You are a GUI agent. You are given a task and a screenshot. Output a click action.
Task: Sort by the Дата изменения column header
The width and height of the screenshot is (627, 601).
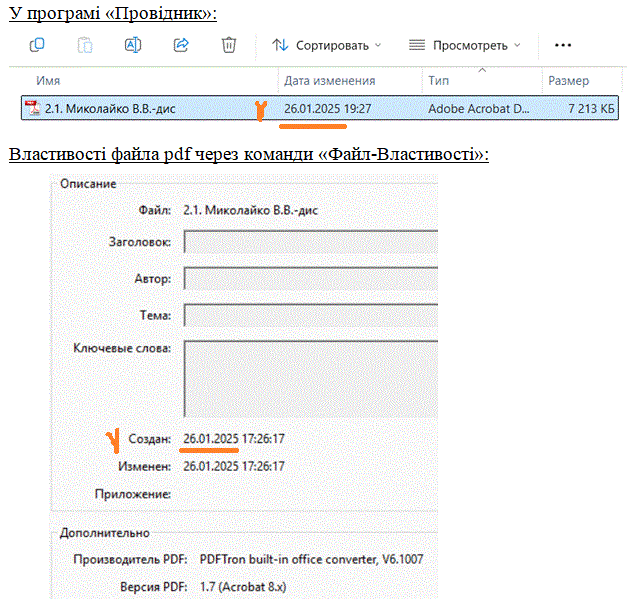click(329, 81)
